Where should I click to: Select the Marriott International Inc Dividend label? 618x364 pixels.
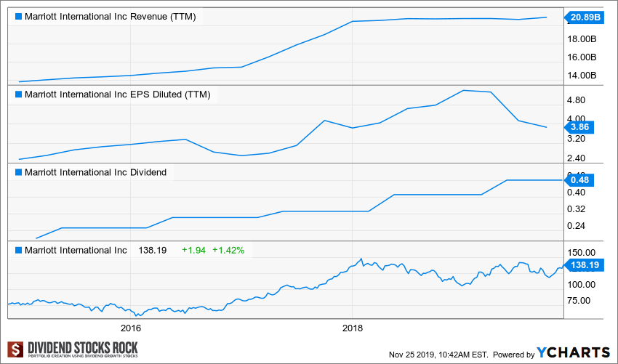click(95, 173)
